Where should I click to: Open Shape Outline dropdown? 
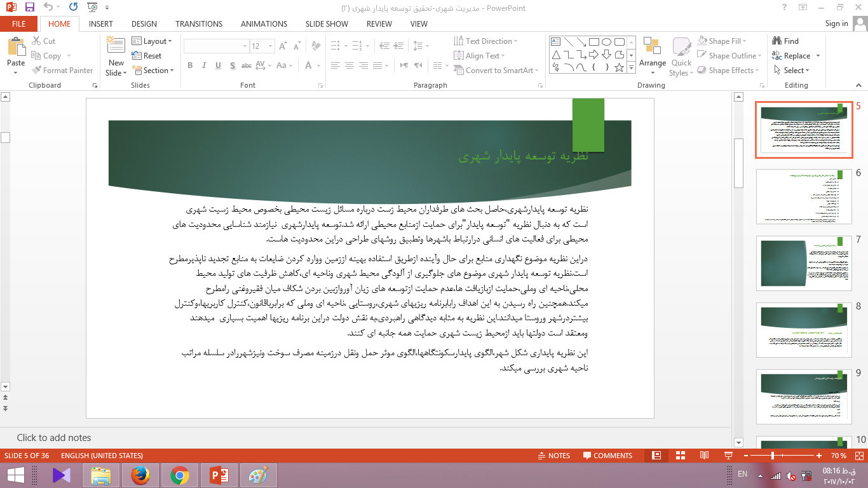pyautogui.click(x=729, y=56)
